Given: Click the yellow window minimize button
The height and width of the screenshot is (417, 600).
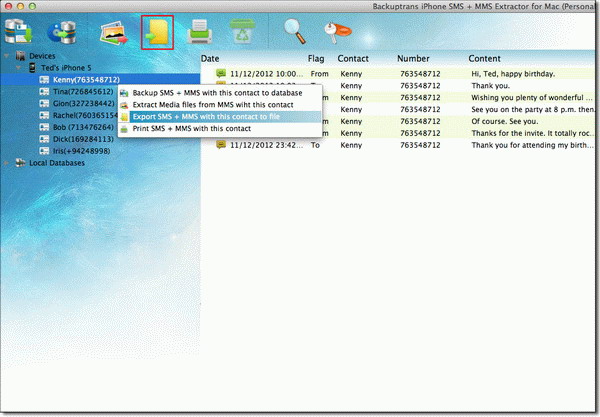Looking at the screenshot, I should coord(21,6).
